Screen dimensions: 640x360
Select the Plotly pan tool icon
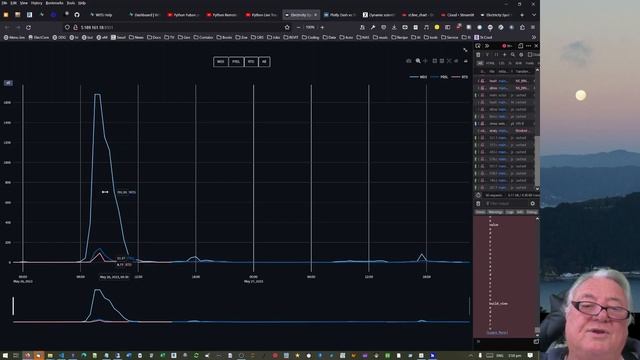click(425, 61)
